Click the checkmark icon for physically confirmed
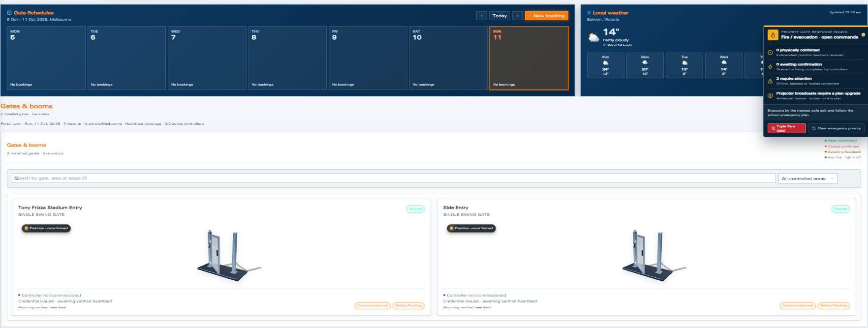The height and width of the screenshot is (328, 868). click(770, 53)
